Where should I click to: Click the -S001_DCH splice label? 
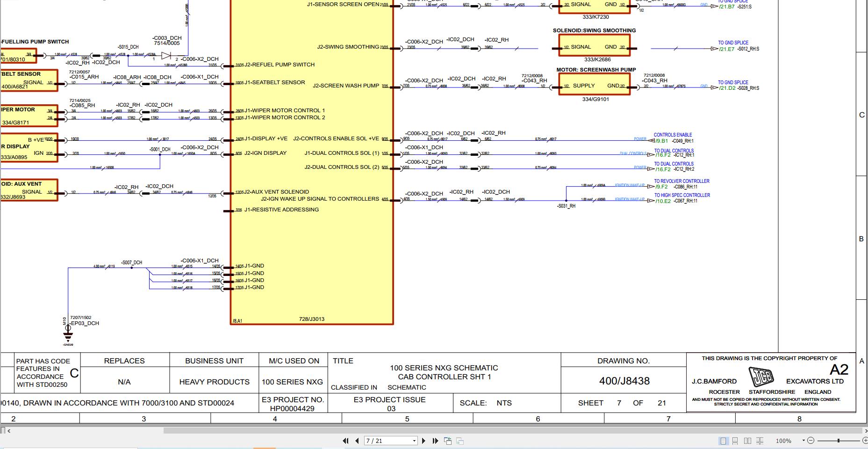point(160,149)
